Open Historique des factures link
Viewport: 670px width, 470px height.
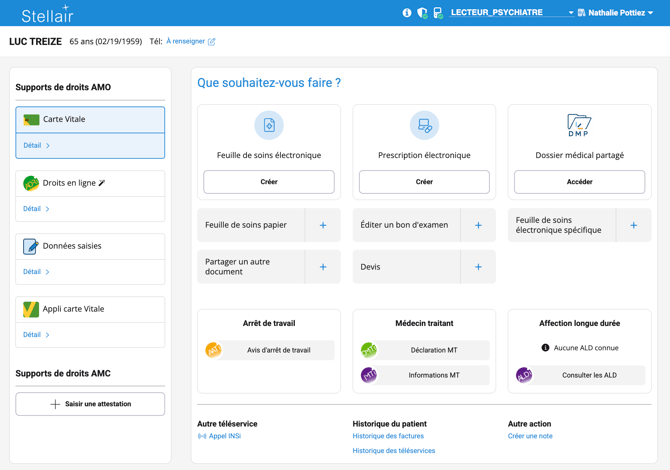pos(388,436)
